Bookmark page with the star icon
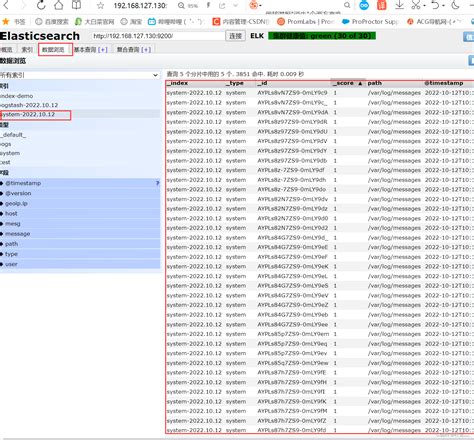474x440 pixels. click(100, 5)
